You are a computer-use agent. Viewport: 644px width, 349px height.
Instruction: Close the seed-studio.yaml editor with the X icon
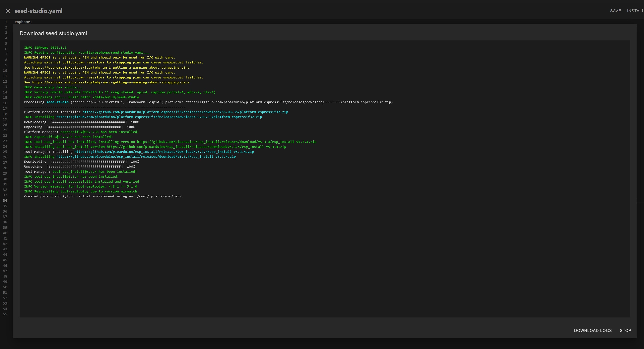[8, 11]
